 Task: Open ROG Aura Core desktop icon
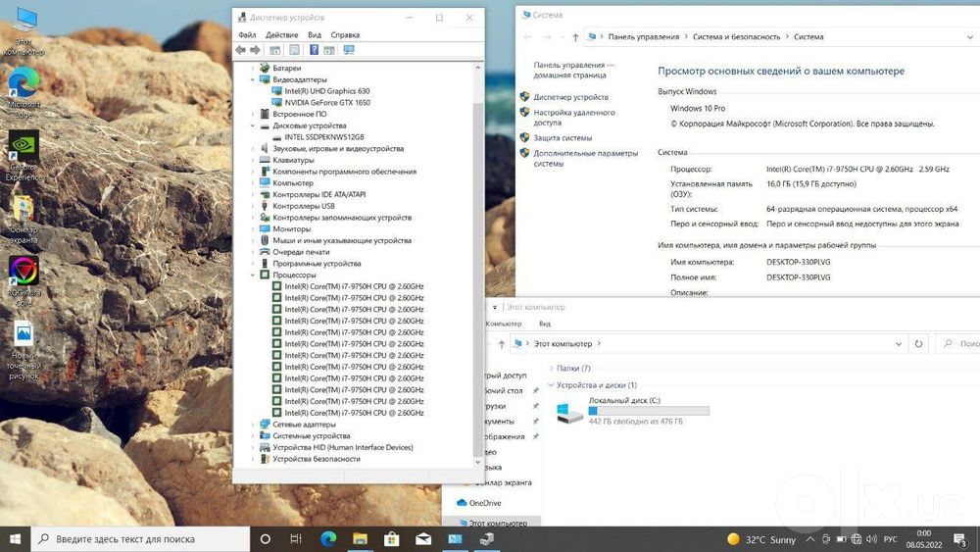[x=24, y=281]
